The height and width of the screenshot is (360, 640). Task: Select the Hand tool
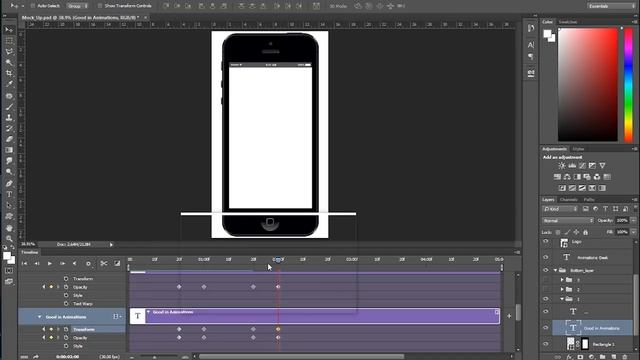[9, 228]
